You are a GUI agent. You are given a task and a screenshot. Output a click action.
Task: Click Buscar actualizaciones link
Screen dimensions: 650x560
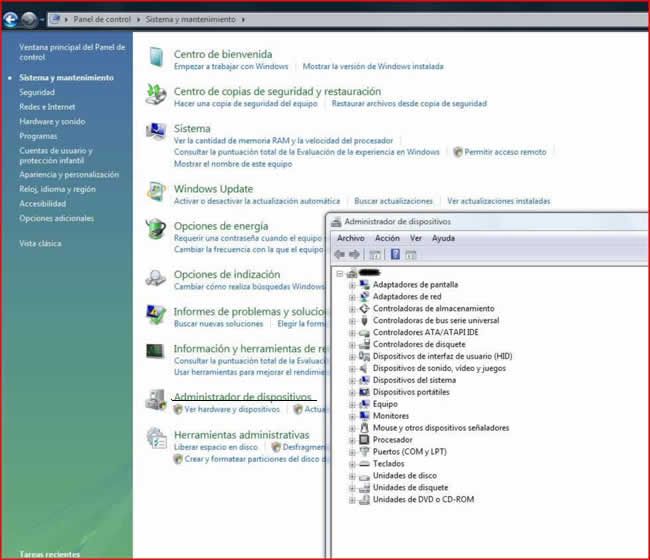[393, 201]
